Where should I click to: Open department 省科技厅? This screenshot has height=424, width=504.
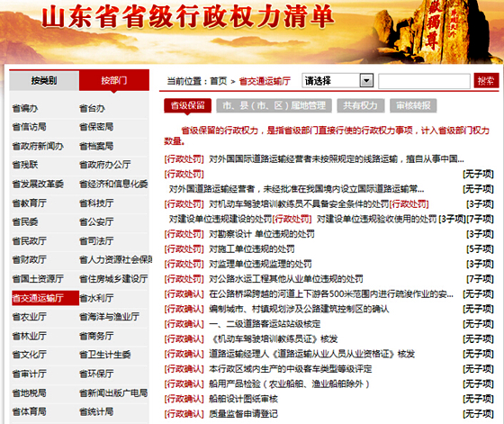96,203
